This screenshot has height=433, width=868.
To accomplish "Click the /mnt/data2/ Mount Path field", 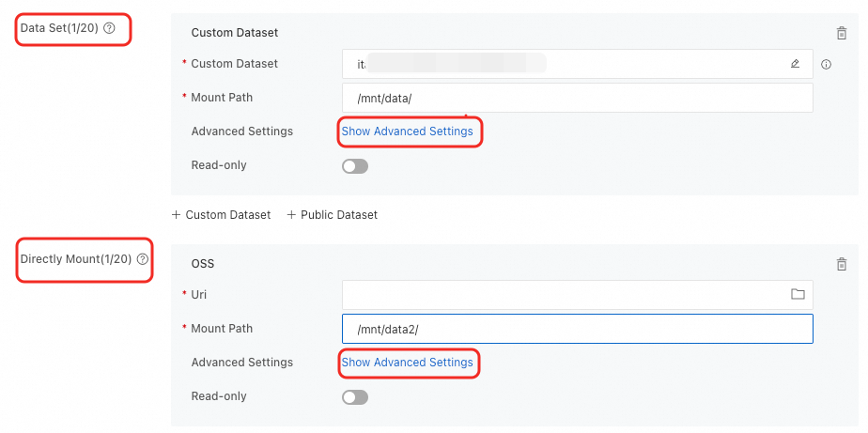I will pos(577,329).
